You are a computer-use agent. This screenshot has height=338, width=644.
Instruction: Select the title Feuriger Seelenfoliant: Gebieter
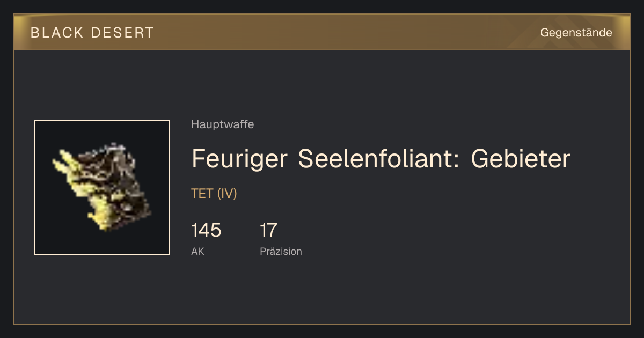coord(380,159)
